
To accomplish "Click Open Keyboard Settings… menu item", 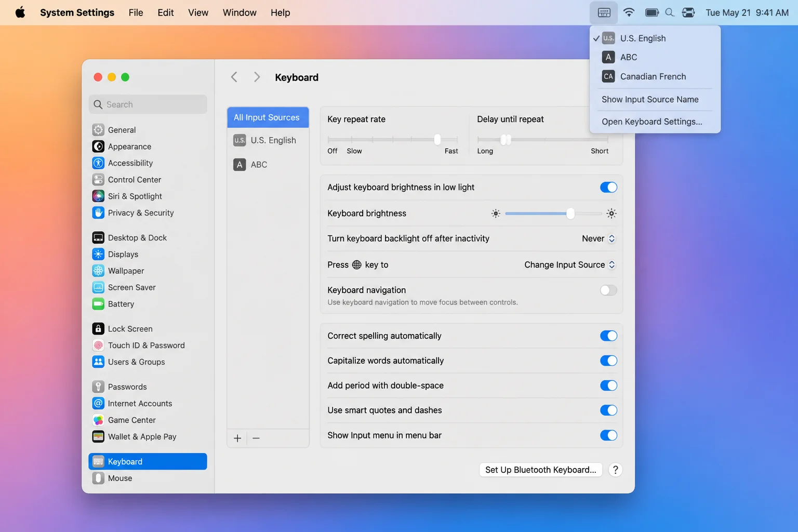I will coord(655,122).
